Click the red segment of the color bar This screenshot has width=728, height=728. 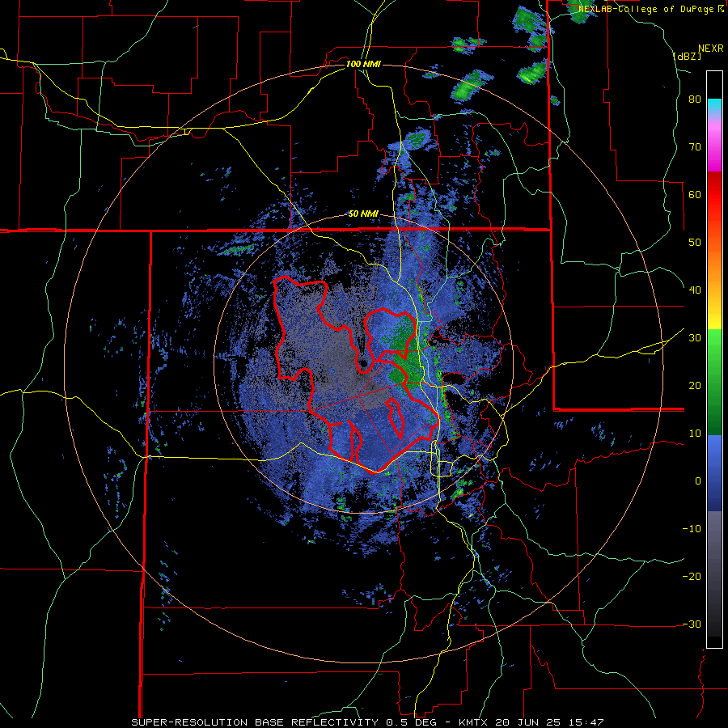(x=714, y=189)
